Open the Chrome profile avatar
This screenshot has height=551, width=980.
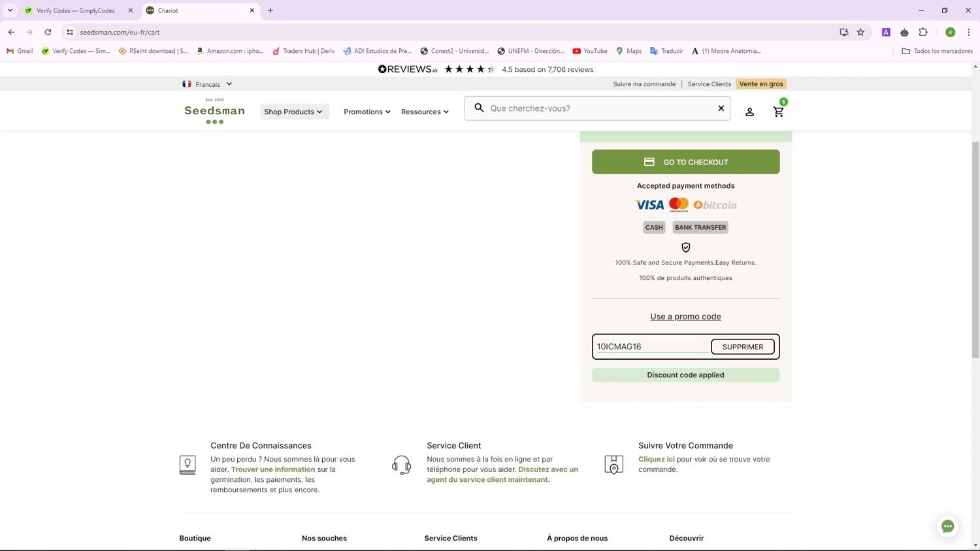click(x=950, y=32)
